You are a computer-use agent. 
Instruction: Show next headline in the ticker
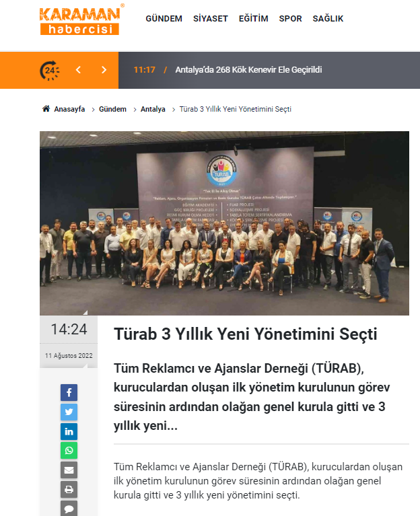pyautogui.click(x=104, y=70)
